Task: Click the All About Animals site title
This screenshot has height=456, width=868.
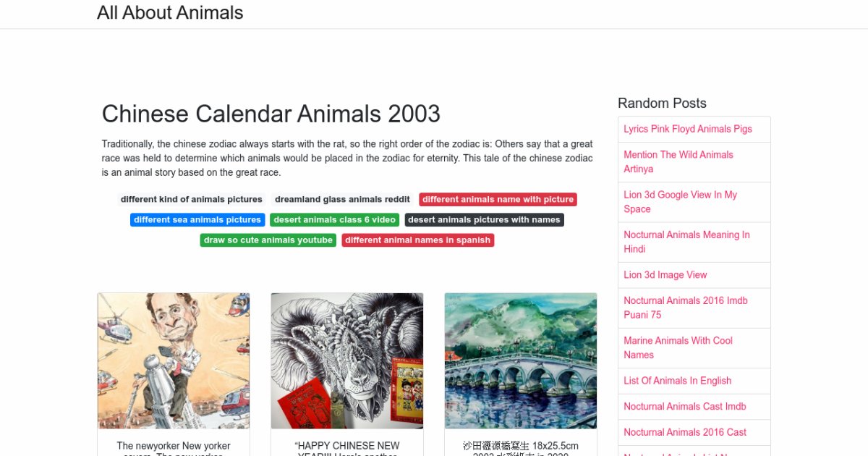Action: 170,13
